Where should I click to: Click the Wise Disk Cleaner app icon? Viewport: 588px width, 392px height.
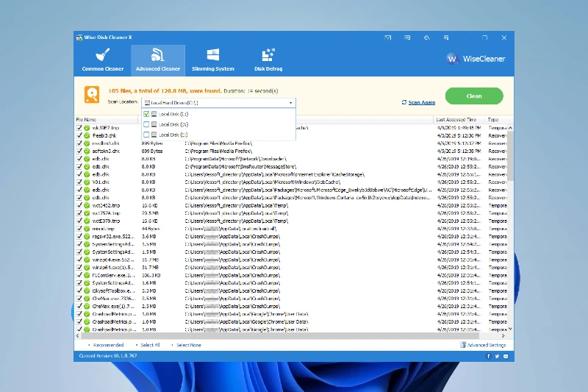coord(79,38)
